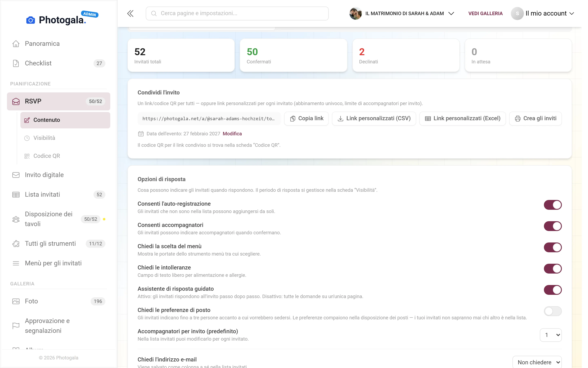Click the Approvazione e segnalazioni flag icon

click(x=16, y=326)
